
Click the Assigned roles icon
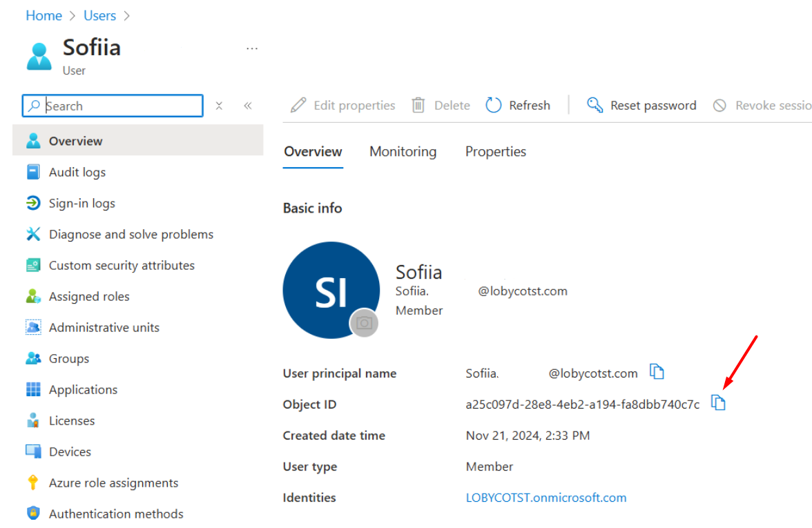click(x=33, y=296)
